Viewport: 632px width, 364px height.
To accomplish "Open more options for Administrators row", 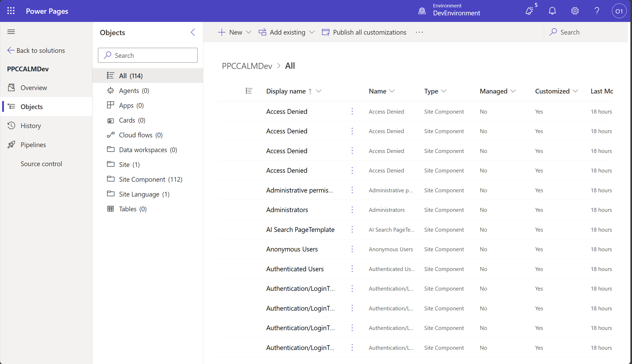I will 352,210.
